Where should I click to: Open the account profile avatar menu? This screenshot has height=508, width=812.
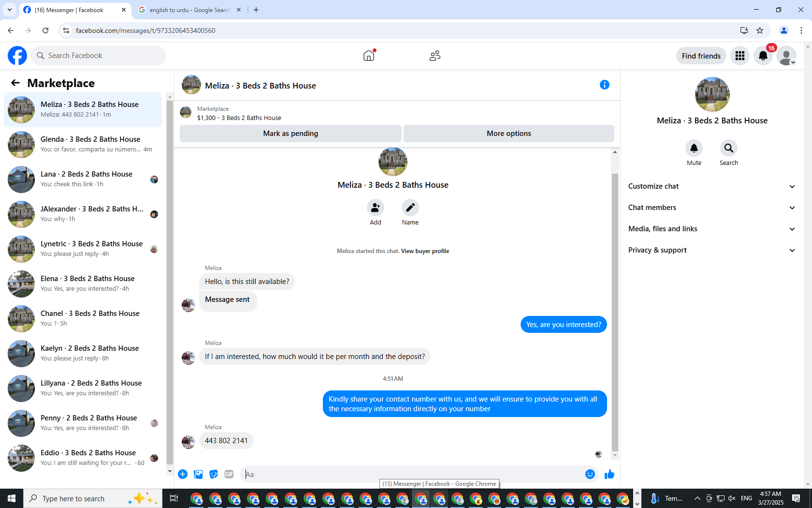[786, 56]
